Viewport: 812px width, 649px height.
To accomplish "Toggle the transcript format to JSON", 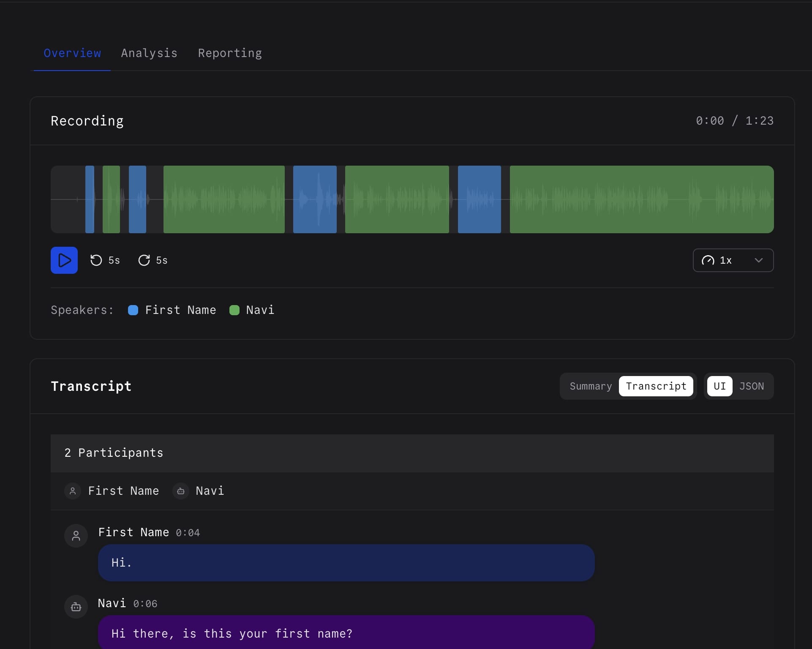I will tap(751, 386).
